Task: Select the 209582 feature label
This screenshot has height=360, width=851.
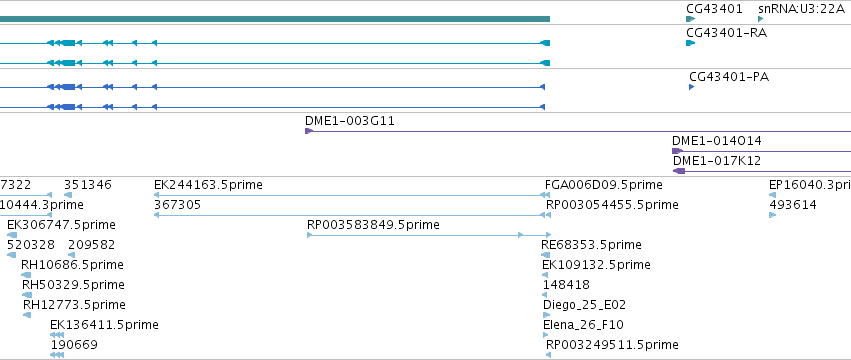Action: pos(92,245)
